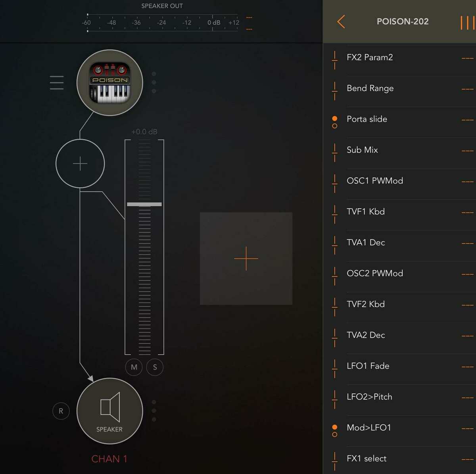Toggle the Porta slide switch icon

(335, 122)
